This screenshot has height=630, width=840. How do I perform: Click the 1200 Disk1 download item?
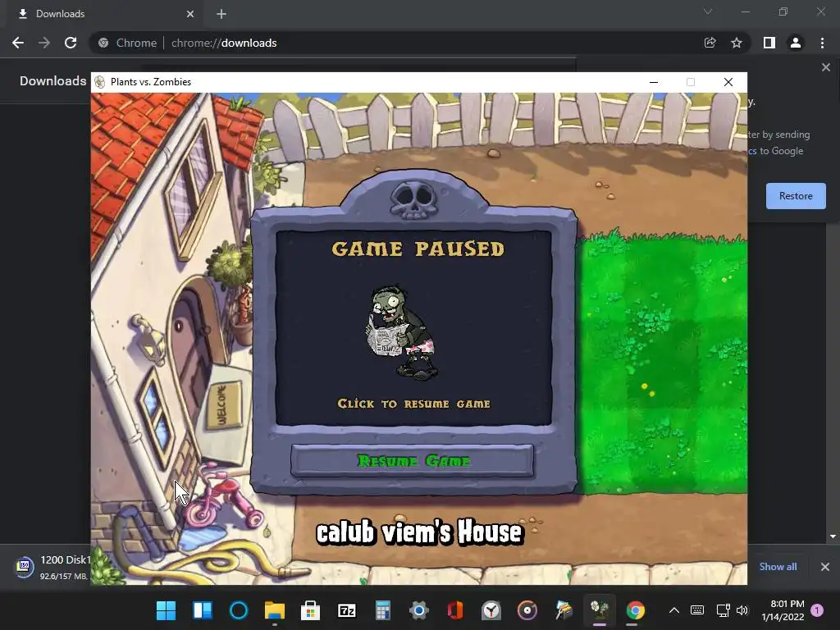click(x=52, y=567)
